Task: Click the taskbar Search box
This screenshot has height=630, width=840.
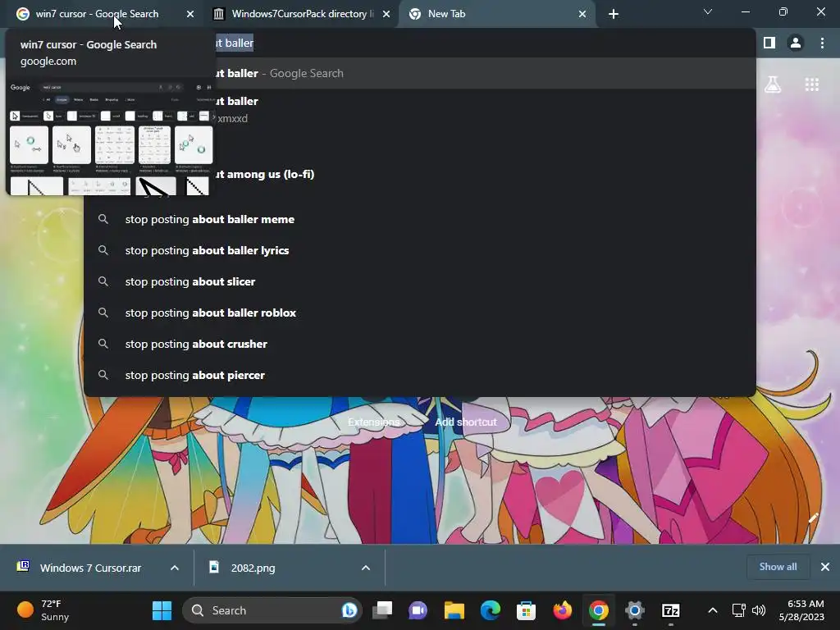Action: [x=272, y=610]
